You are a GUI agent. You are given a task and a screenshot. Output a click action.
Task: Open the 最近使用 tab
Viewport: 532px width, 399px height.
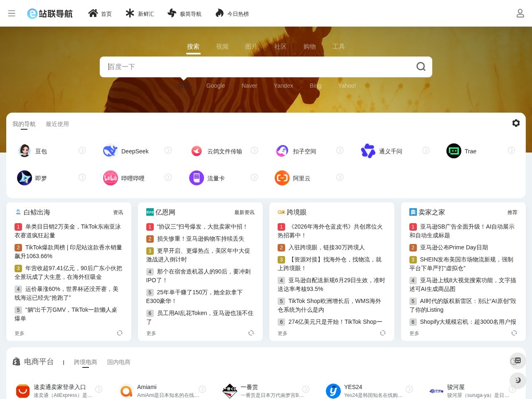click(x=57, y=124)
